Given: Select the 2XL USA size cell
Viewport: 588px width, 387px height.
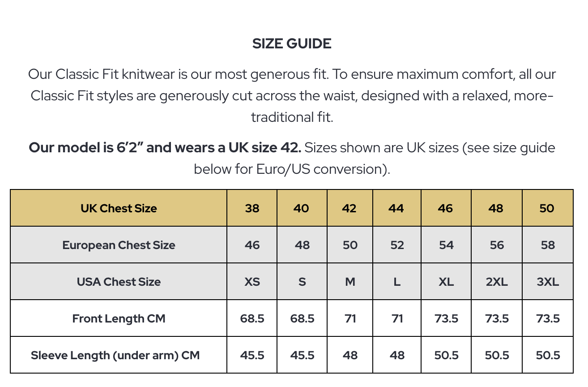Looking at the screenshot, I should 497,282.
